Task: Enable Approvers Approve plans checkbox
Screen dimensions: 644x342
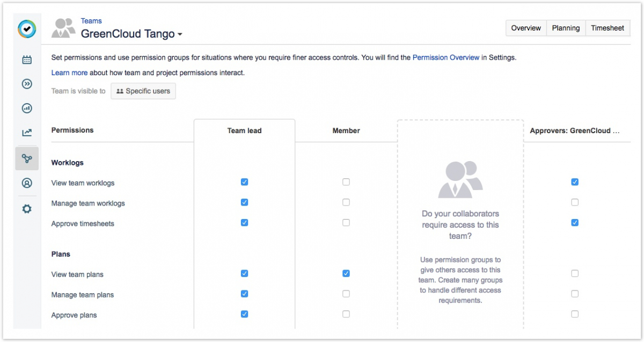Action: [x=575, y=314]
